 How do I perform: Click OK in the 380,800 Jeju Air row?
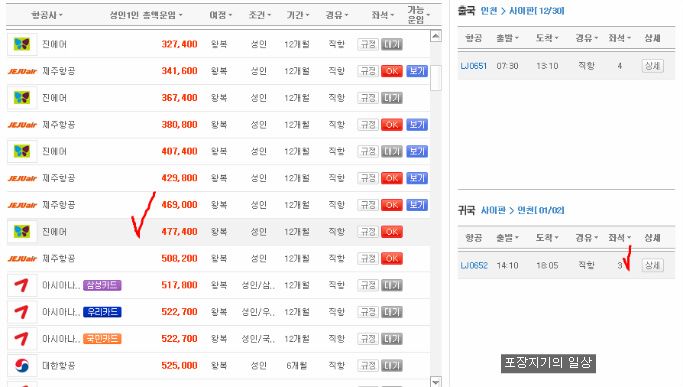392,125
